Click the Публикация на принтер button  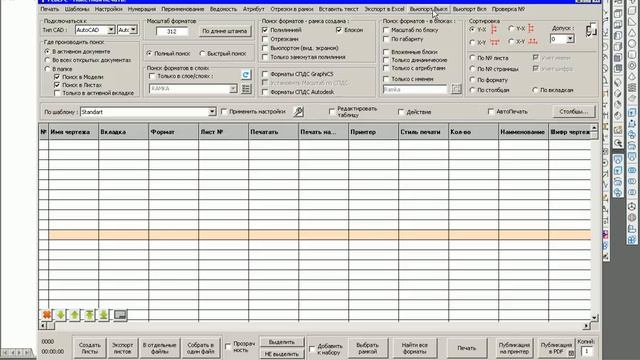514,348
